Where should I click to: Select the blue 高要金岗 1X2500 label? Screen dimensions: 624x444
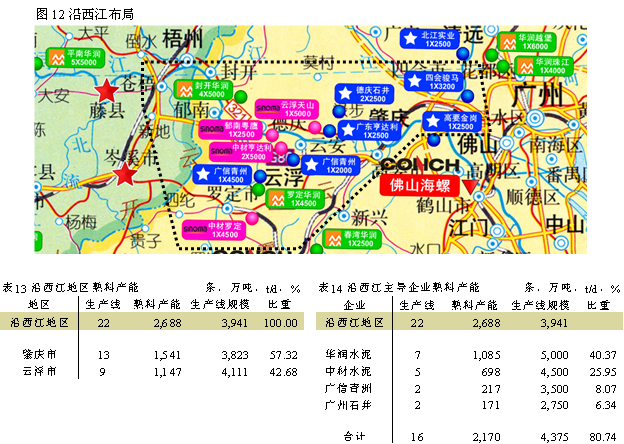(452, 122)
